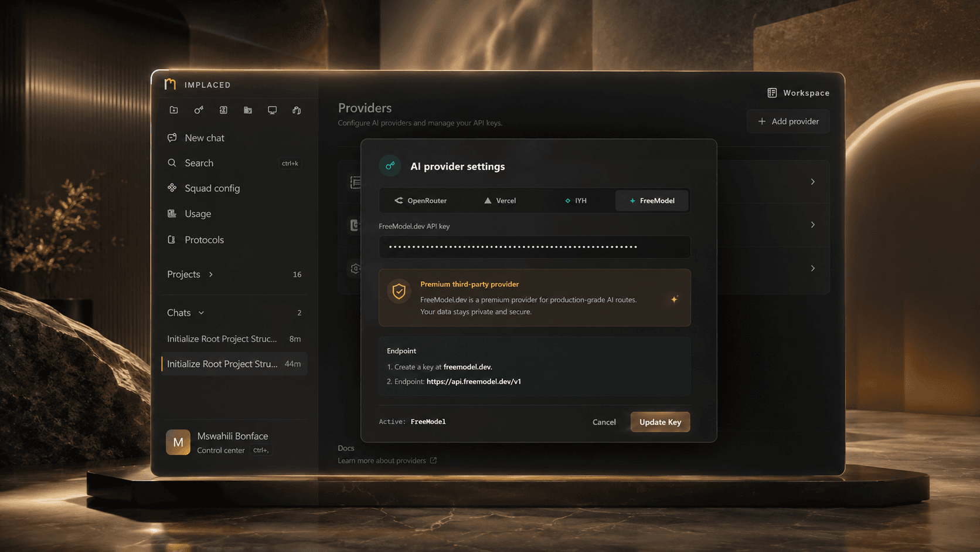This screenshot has width=980, height=552.
Task: Click the Docs label
Action: [x=346, y=448]
